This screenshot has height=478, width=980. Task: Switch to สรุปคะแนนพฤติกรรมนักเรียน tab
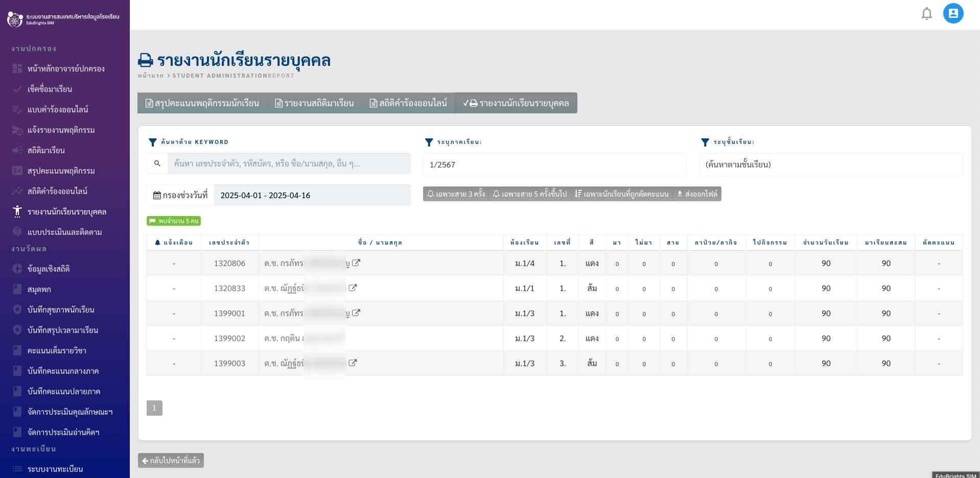click(x=202, y=103)
